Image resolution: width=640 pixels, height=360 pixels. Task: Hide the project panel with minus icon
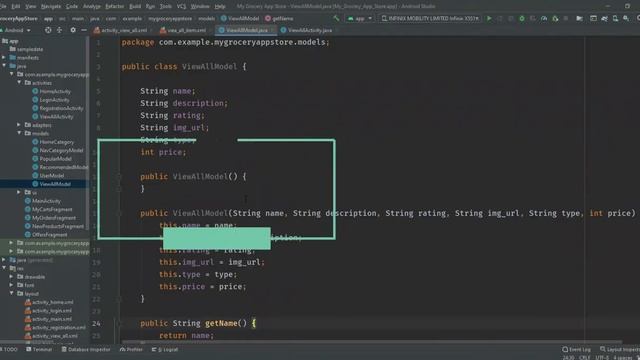click(84, 30)
